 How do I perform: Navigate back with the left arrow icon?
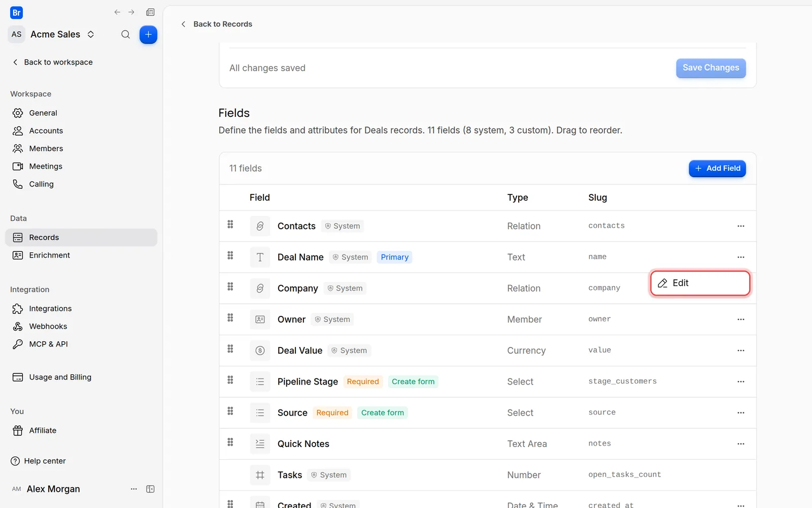[x=117, y=12]
